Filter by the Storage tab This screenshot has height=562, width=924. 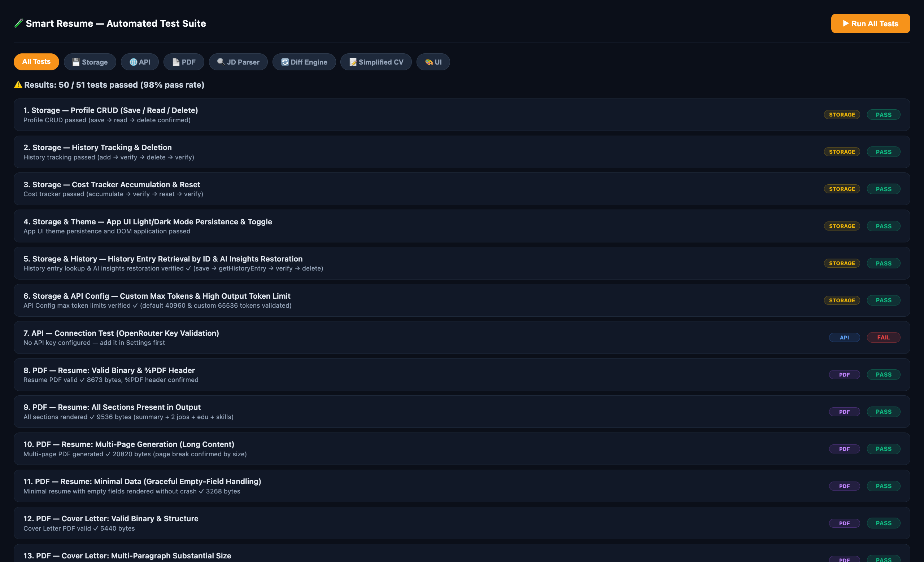click(x=90, y=62)
